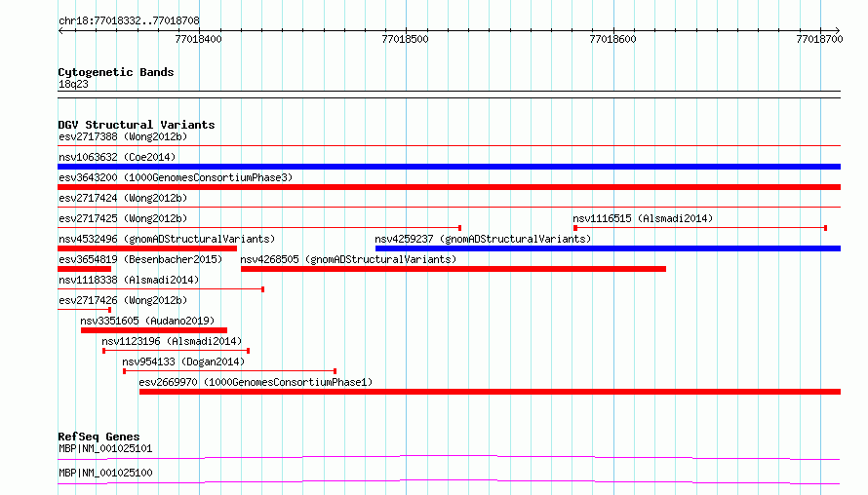
Task: Click variant label nsv1118338 (Alsmadi2014)
Action: [x=129, y=280]
